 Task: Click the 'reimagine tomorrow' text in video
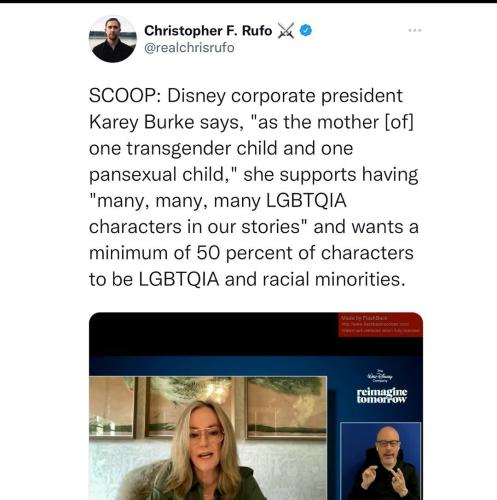click(x=382, y=396)
